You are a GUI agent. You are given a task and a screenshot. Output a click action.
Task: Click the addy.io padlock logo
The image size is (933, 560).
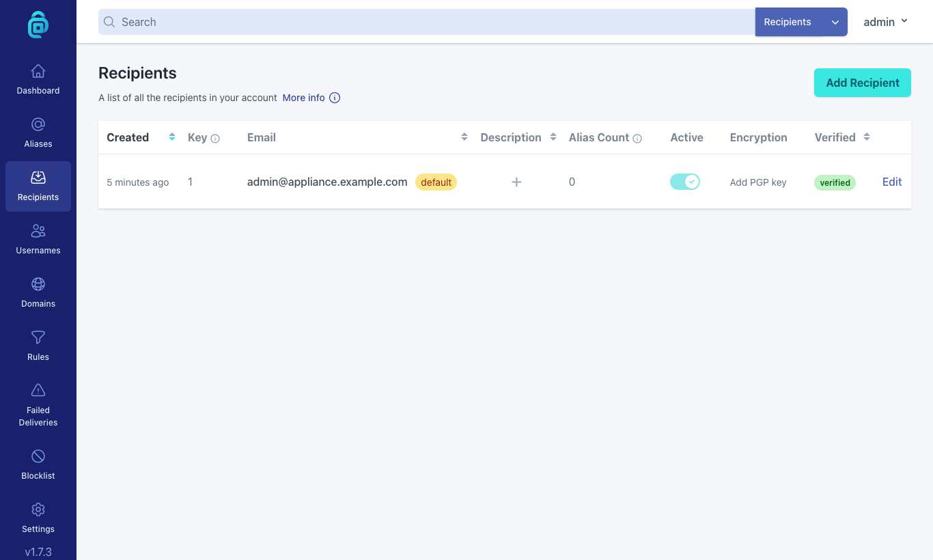38,24
